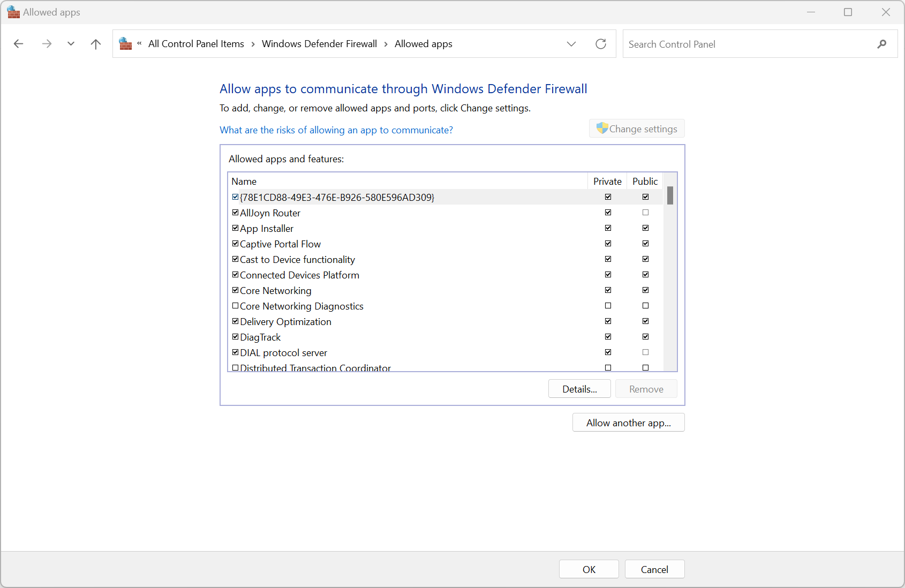905x588 pixels.
Task: Select Allowed apps breadcrumb
Action: [x=423, y=44]
